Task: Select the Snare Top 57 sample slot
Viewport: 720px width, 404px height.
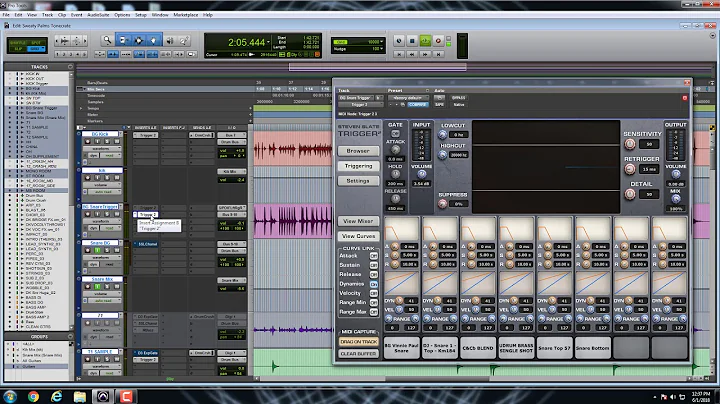Action: (x=554, y=348)
